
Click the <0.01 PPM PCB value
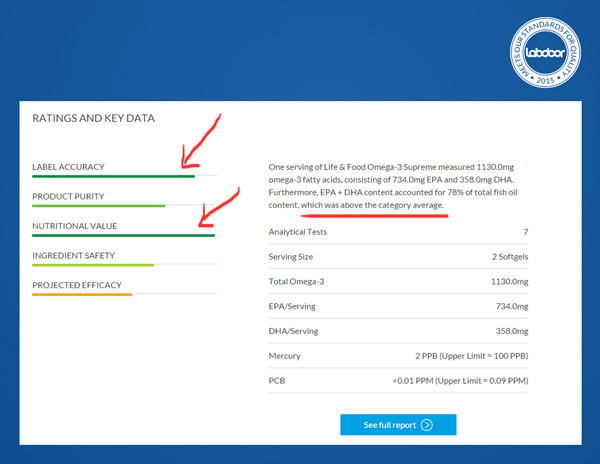(460, 381)
